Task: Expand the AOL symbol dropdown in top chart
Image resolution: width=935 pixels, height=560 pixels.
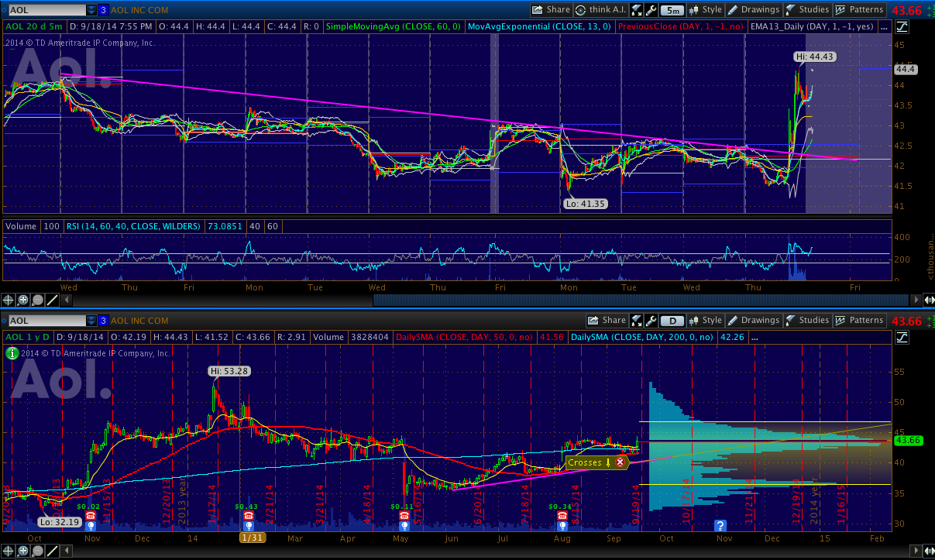Action: pos(92,10)
